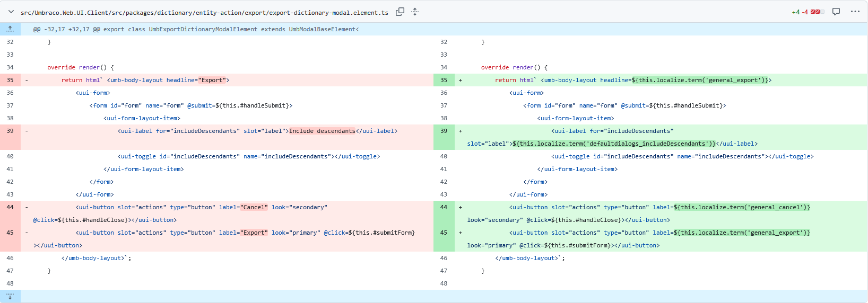Collapse the export-dictionary-modal file diff

click(11, 12)
